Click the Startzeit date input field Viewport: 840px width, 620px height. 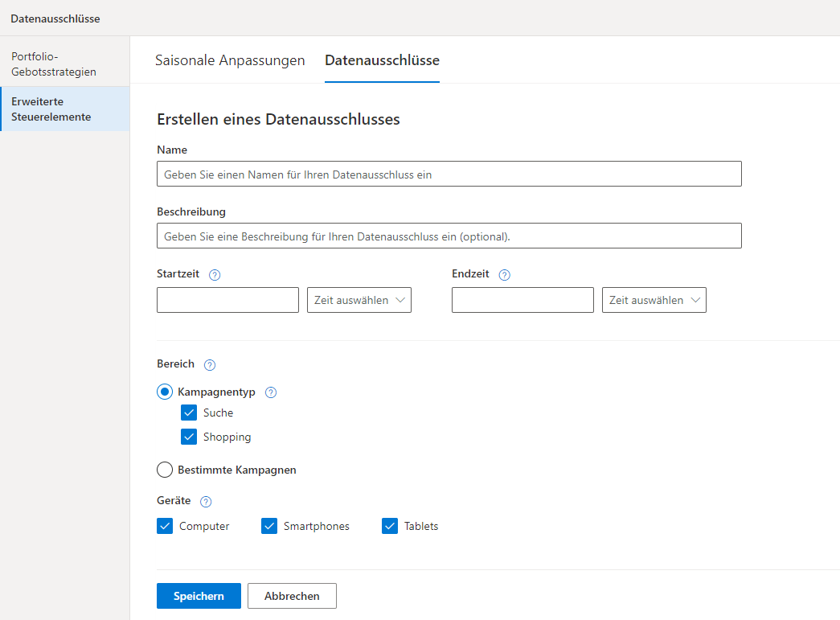coord(227,300)
